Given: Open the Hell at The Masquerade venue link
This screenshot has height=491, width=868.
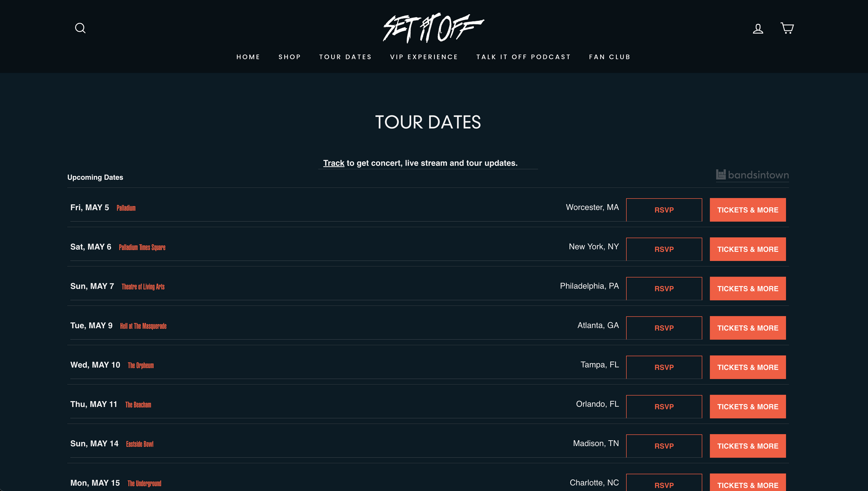Looking at the screenshot, I should (x=143, y=326).
